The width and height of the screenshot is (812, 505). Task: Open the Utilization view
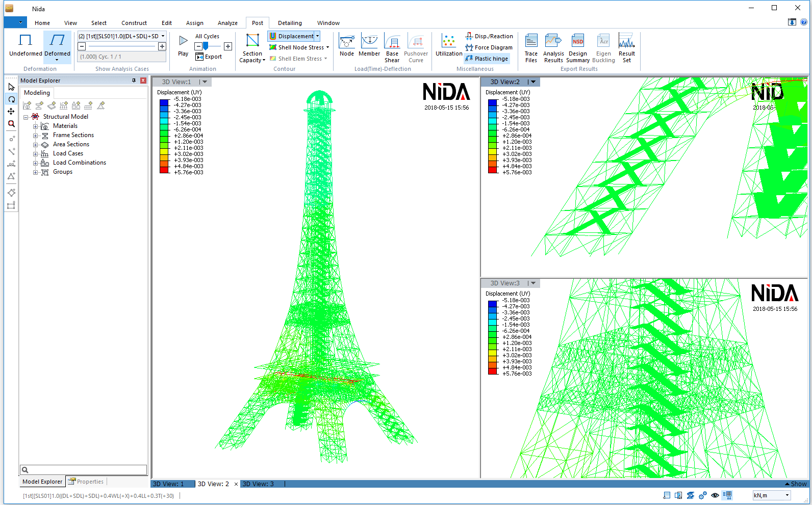(x=449, y=45)
